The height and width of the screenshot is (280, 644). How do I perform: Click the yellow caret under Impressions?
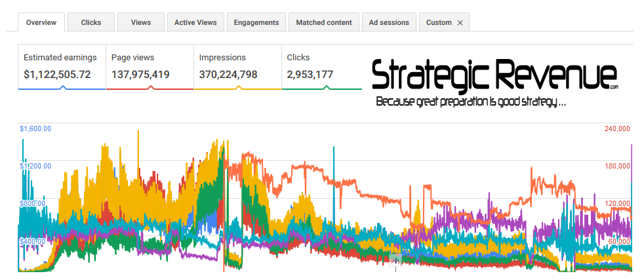click(238, 87)
